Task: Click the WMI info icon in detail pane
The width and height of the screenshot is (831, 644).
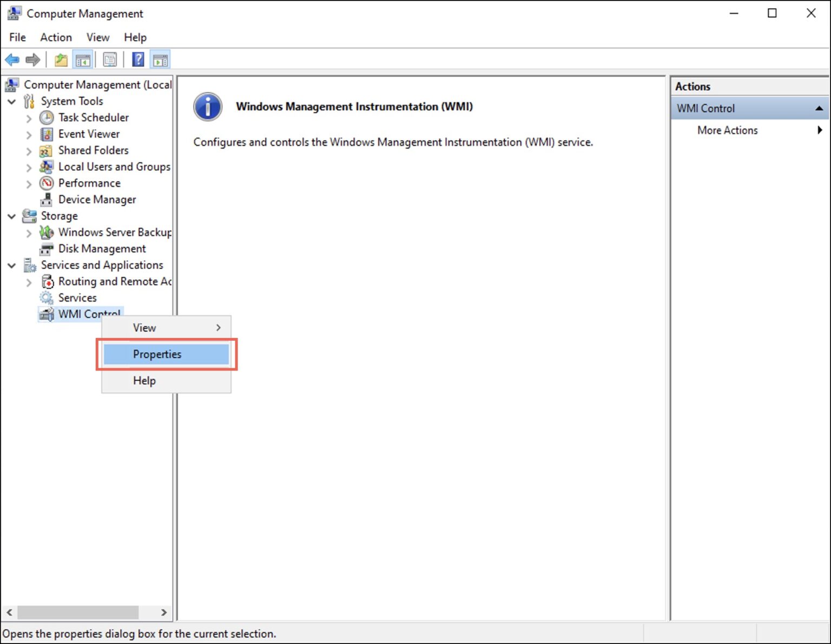Action: (207, 107)
